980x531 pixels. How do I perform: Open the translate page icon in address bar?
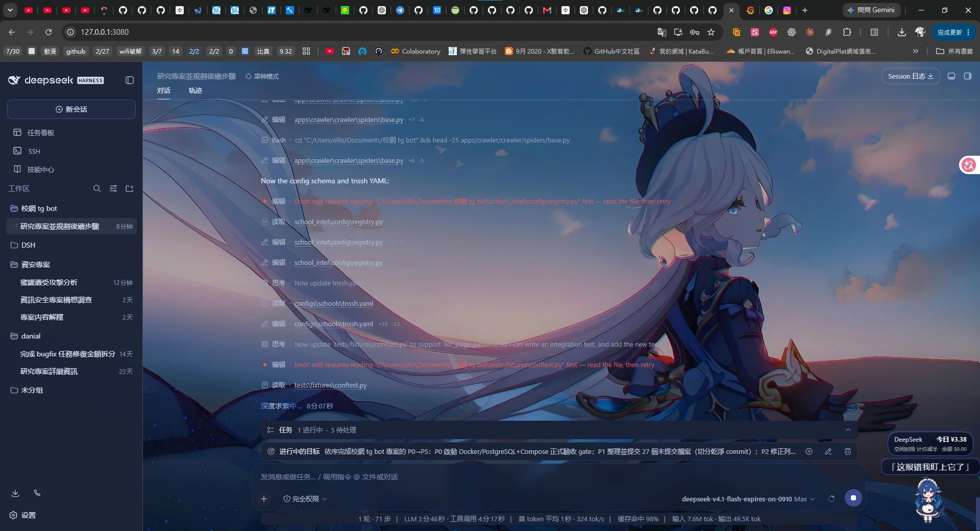click(661, 32)
